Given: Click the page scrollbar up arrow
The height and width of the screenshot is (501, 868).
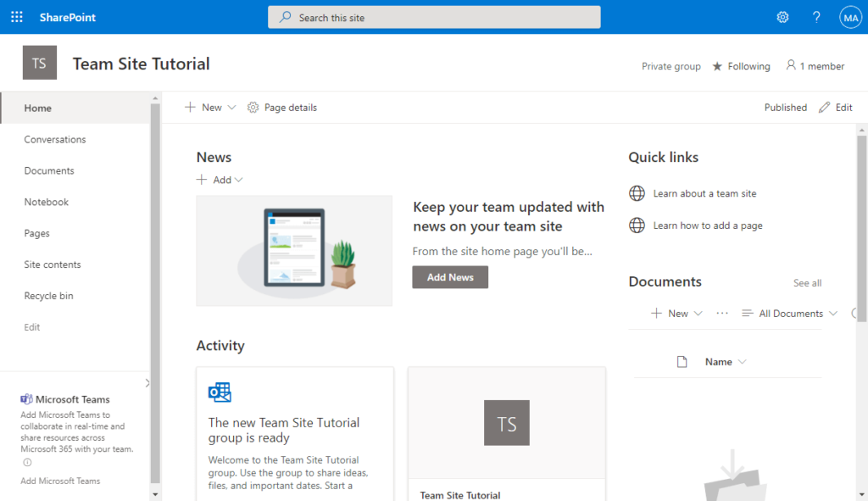Looking at the screenshot, I should coord(861,130).
